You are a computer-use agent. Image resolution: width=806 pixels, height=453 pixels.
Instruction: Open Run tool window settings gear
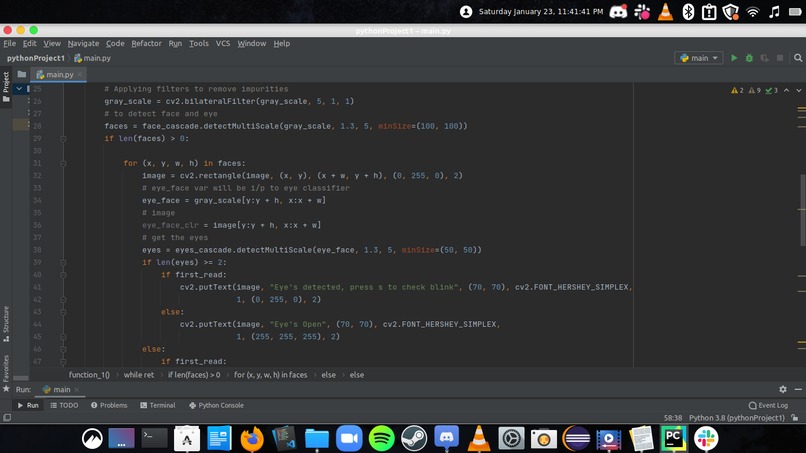point(782,389)
